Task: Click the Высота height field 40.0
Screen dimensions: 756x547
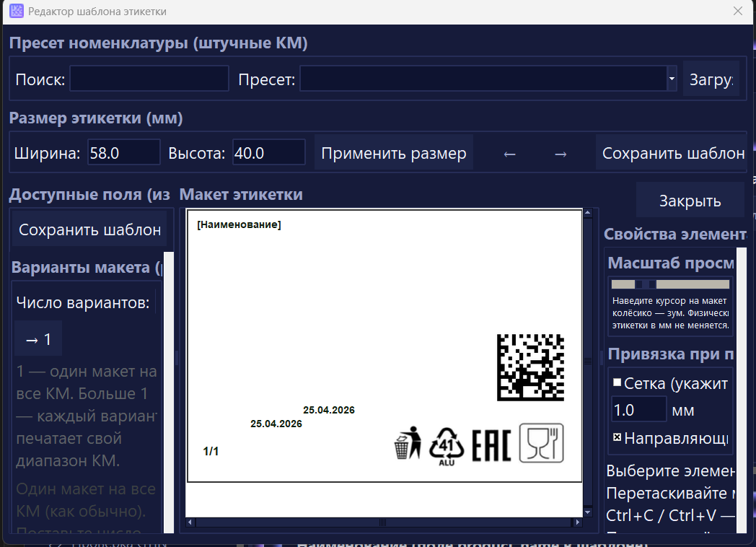Action: (x=268, y=152)
